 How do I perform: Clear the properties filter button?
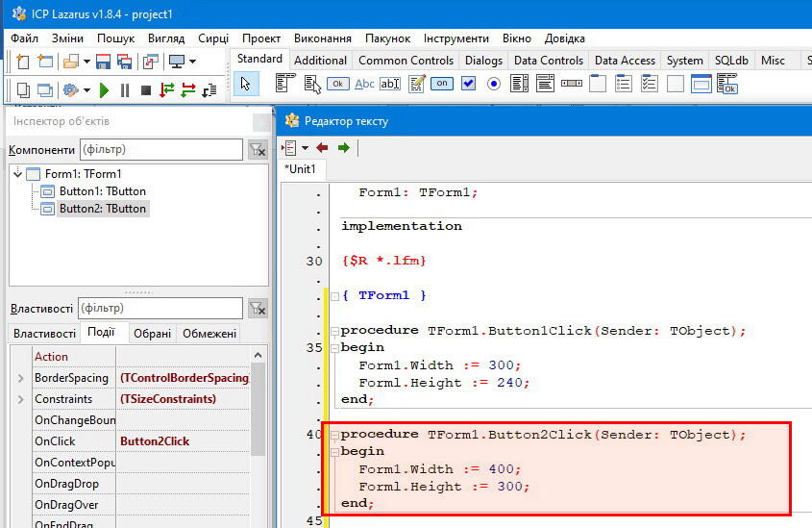click(258, 309)
